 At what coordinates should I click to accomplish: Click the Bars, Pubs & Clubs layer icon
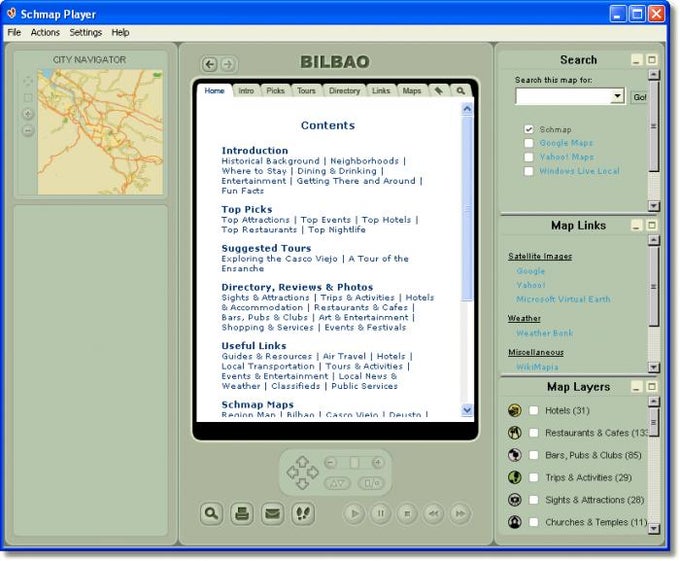click(514, 455)
